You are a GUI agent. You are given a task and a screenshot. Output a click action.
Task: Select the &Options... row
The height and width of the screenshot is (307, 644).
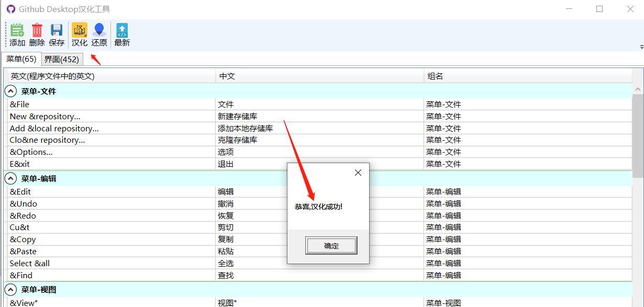(319, 152)
